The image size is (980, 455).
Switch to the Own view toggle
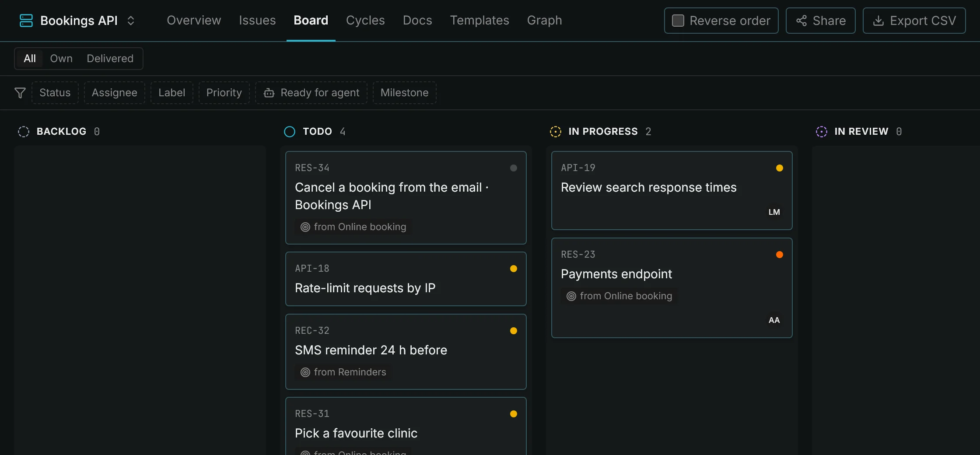point(61,59)
